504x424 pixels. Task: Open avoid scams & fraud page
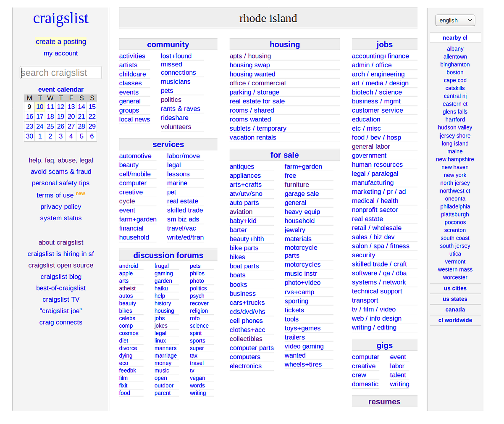(x=61, y=171)
